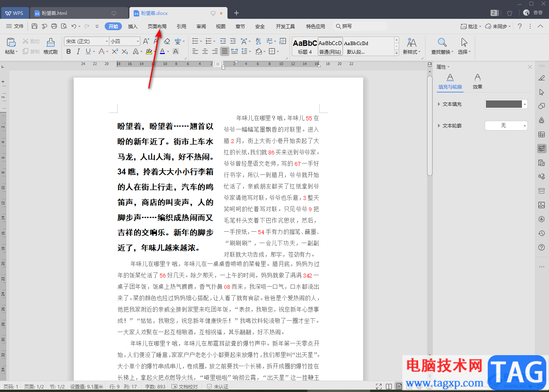Apply subscript X₂ formatting
549x392 pixels.
(x=125, y=51)
